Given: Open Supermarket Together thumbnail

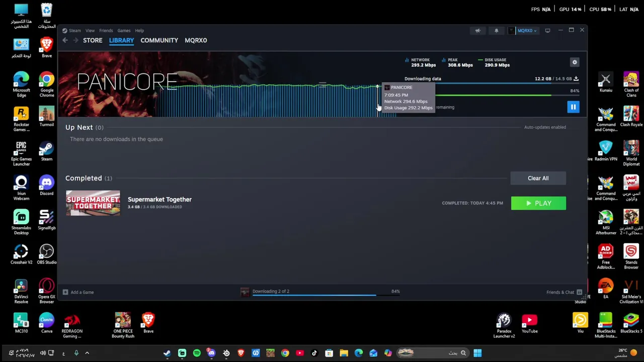Looking at the screenshot, I should point(93,203).
